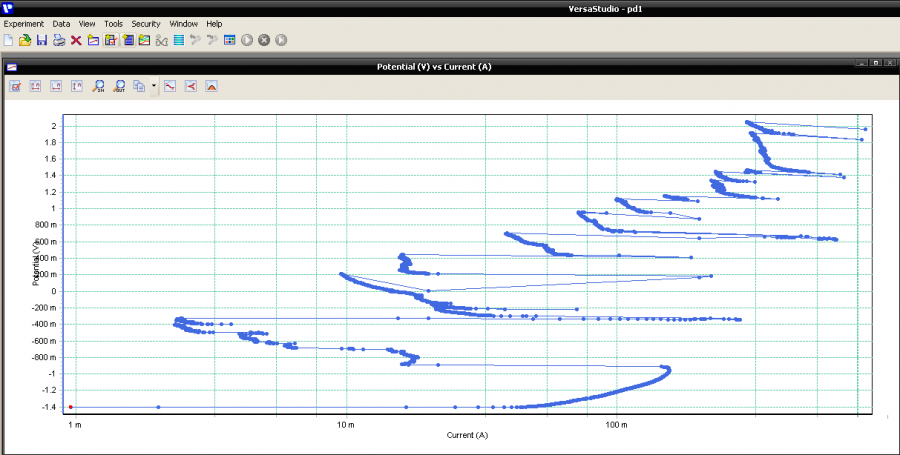Click the Potential (V) y-axis label
Image resolution: width=900 pixels, height=455 pixels.
point(35,263)
